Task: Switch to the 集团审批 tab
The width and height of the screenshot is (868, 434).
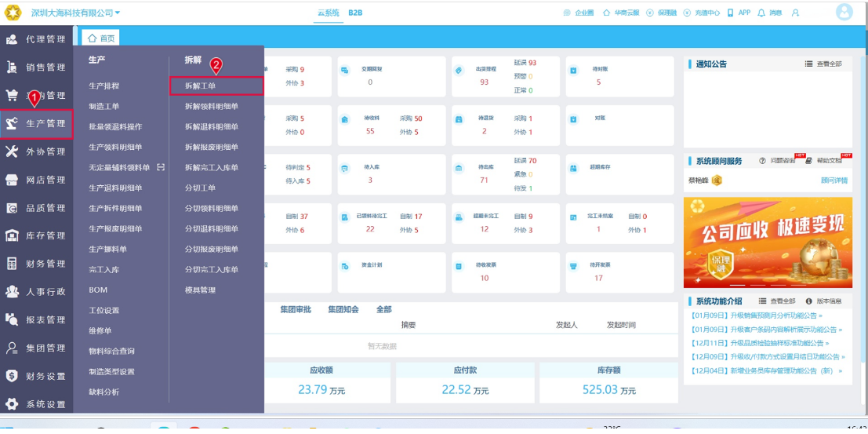Action: coord(296,310)
